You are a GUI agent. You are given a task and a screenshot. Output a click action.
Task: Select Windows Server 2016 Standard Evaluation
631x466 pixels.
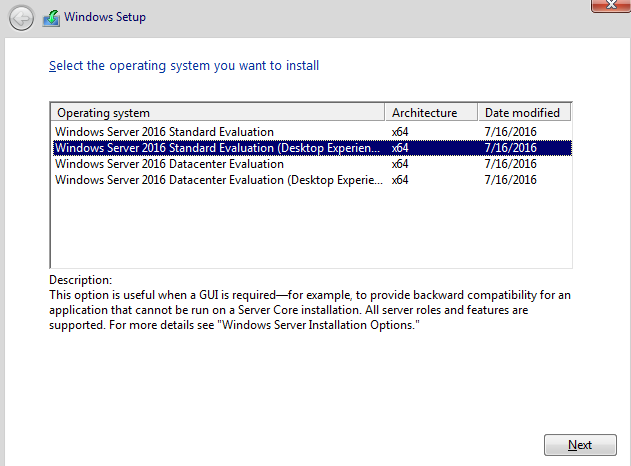coord(312,132)
